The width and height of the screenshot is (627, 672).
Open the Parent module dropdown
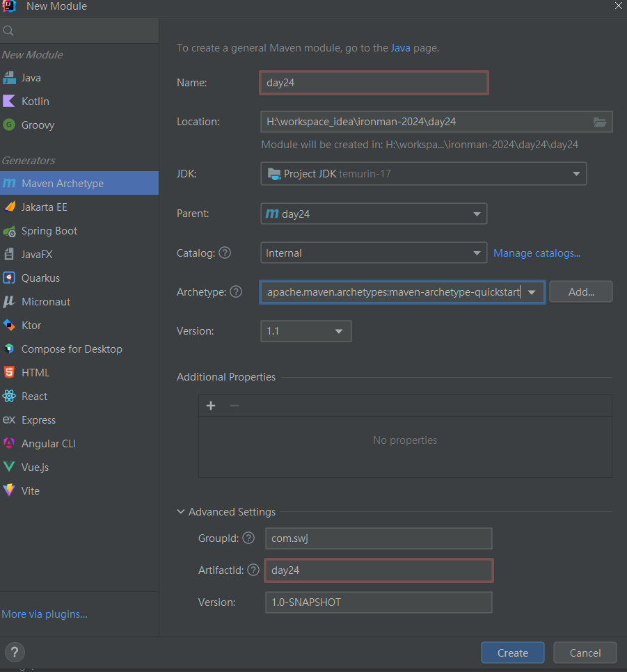pyautogui.click(x=374, y=214)
